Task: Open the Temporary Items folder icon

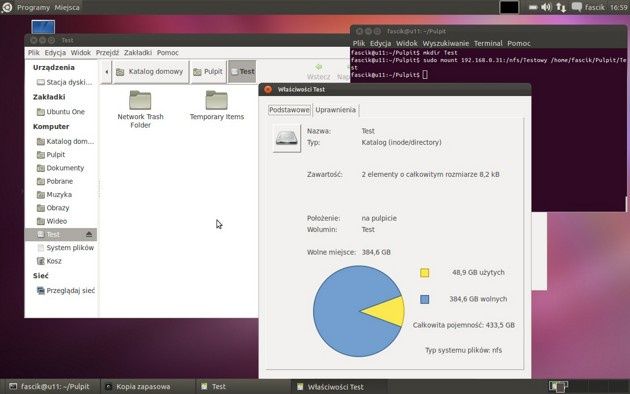Action: coord(217,105)
